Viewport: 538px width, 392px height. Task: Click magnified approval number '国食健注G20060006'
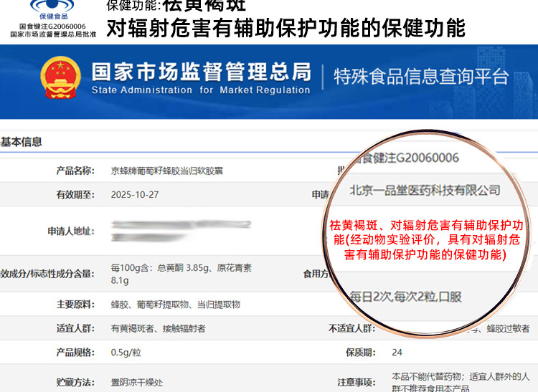(x=407, y=158)
